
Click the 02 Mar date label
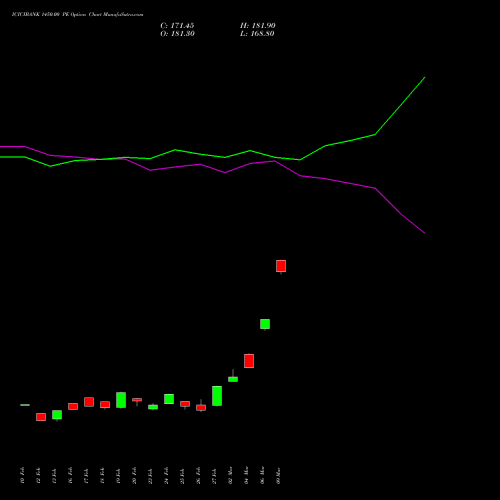coord(230,475)
